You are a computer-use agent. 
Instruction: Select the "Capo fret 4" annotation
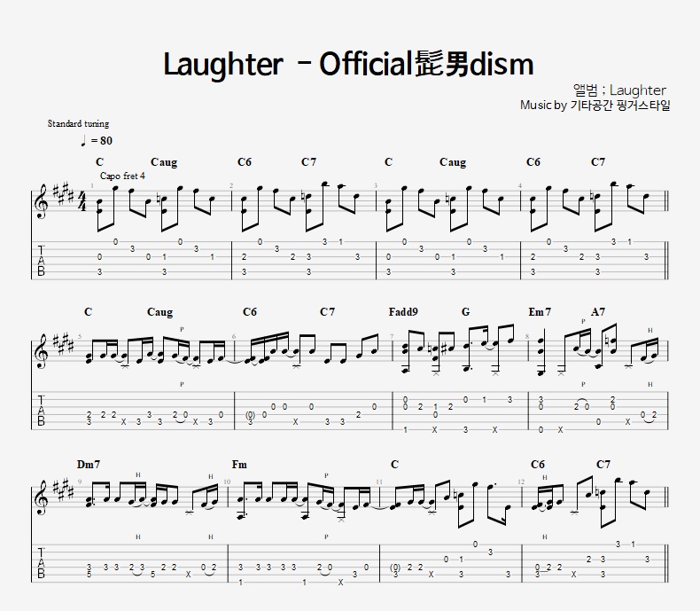tap(122, 176)
